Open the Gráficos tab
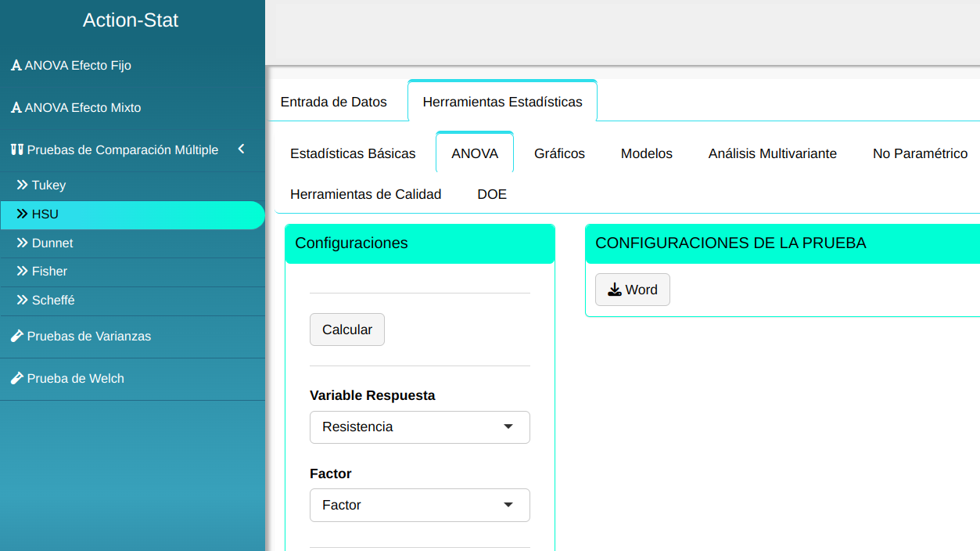 [559, 153]
